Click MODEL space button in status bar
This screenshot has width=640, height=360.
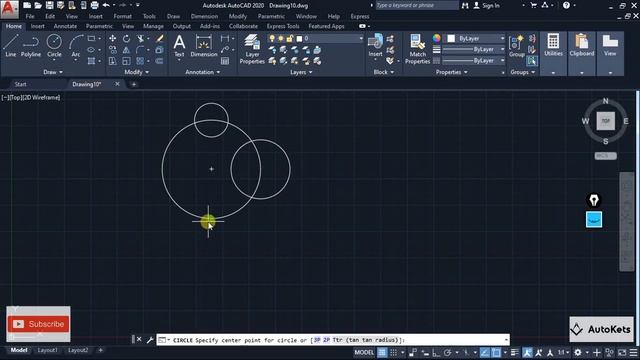tap(364, 352)
